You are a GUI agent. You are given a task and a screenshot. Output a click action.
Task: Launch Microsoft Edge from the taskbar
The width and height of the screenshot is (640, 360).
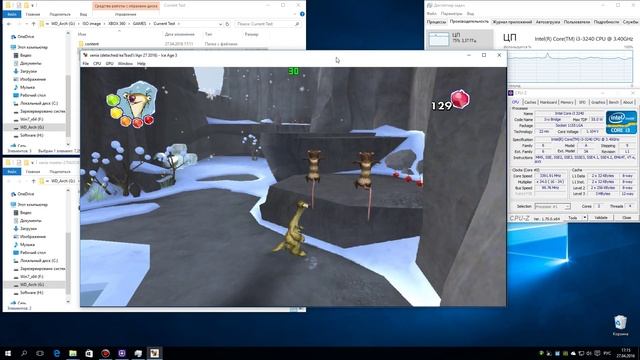point(57,353)
